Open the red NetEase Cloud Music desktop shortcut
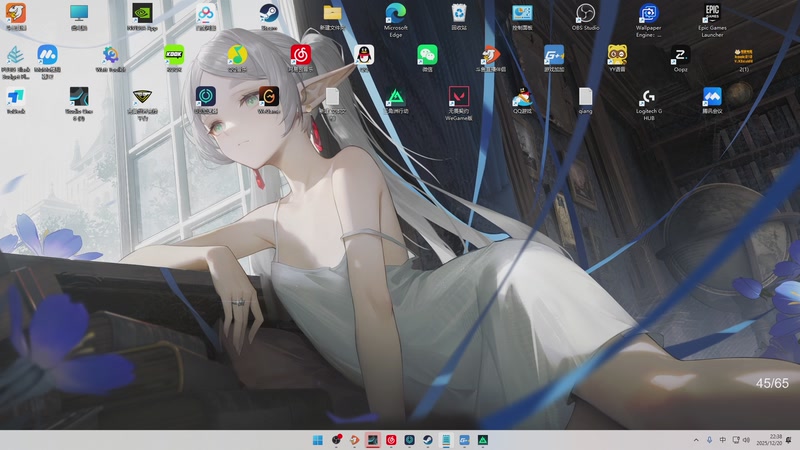The height and width of the screenshot is (450, 800). click(x=301, y=58)
